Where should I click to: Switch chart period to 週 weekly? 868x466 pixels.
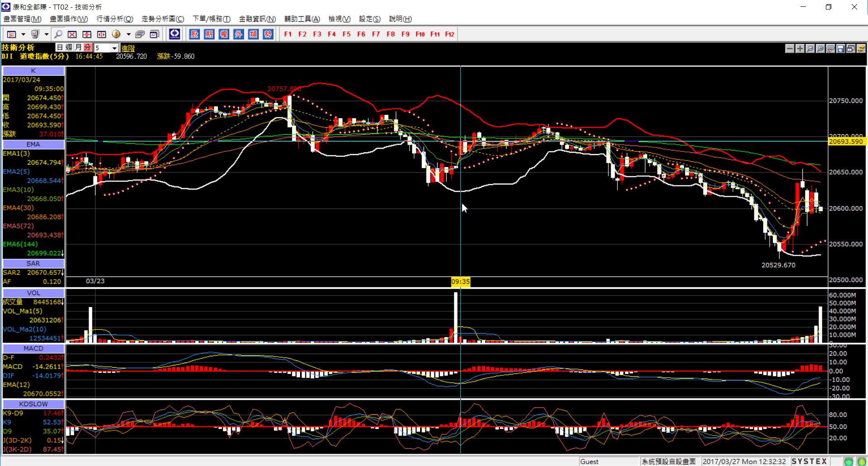(x=69, y=47)
